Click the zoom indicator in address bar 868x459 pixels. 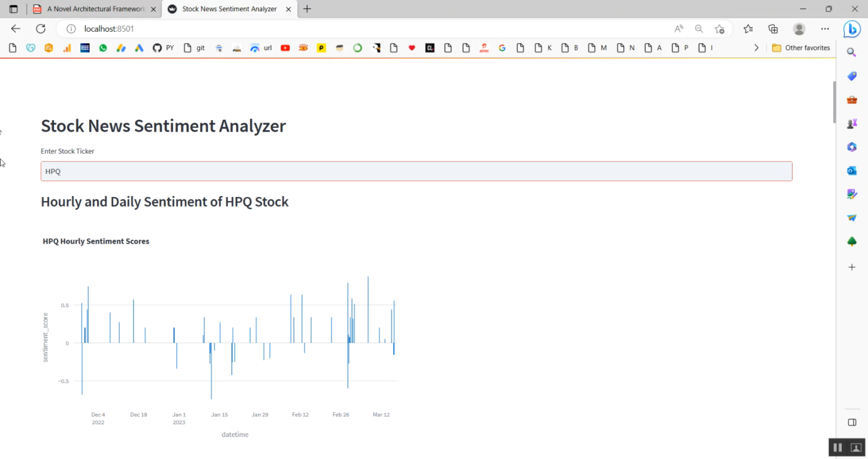699,29
